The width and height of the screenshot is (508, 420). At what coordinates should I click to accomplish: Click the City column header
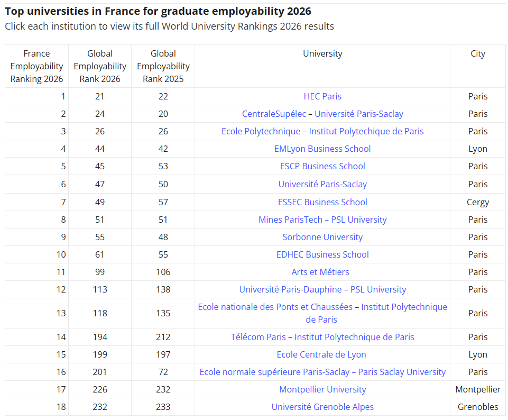478,53
